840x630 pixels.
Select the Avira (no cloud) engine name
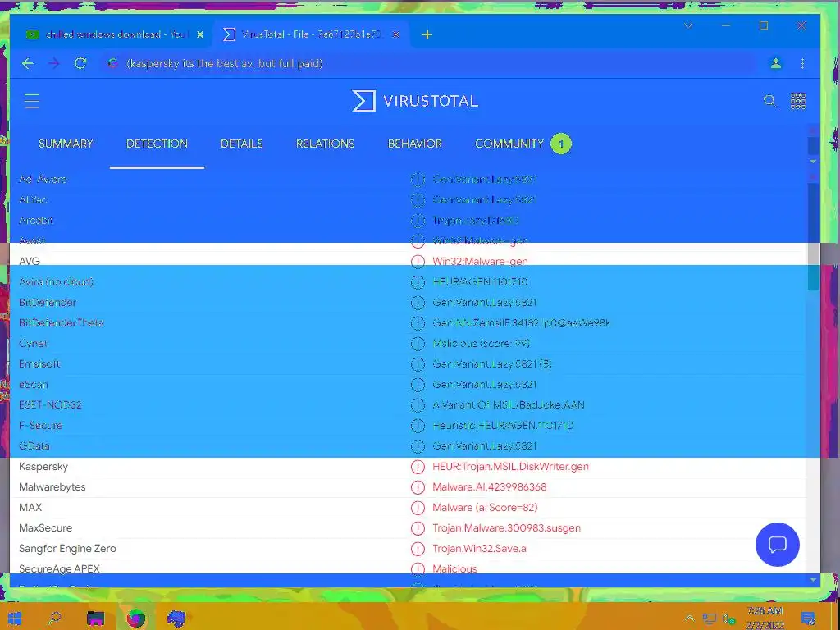(57, 282)
